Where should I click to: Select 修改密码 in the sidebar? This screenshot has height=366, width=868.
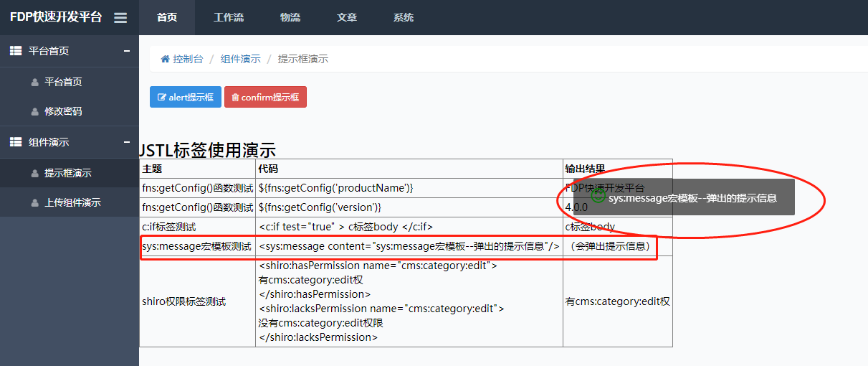(70, 111)
